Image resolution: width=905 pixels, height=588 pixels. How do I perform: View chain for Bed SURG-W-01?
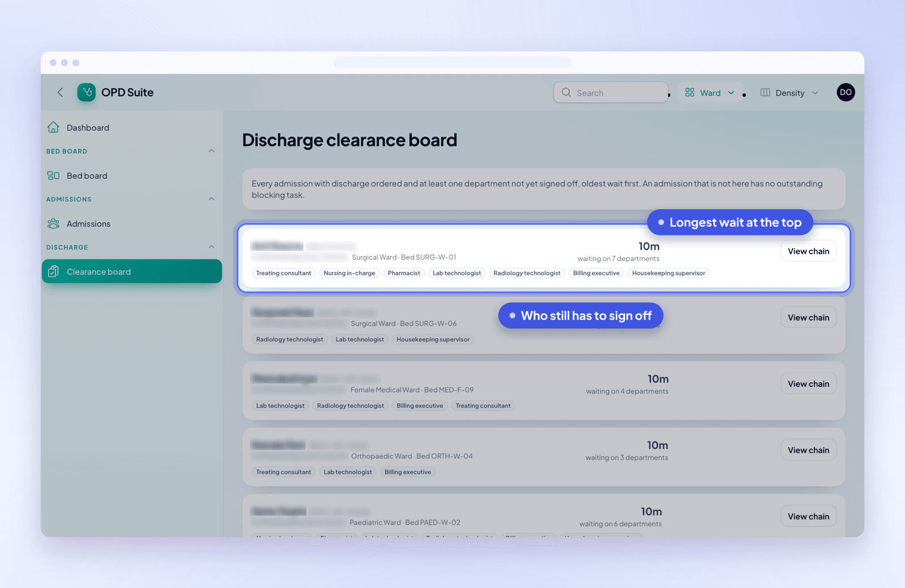(x=808, y=251)
